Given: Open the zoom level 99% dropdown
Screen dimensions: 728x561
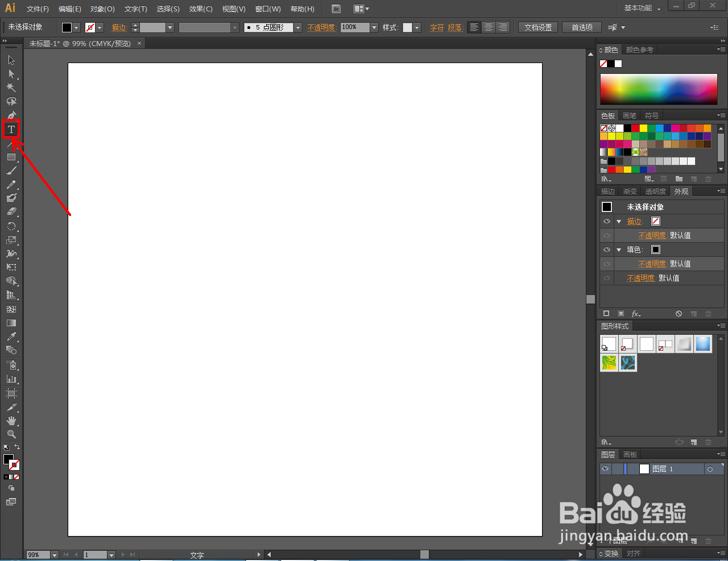Looking at the screenshot, I should (55, 555).
